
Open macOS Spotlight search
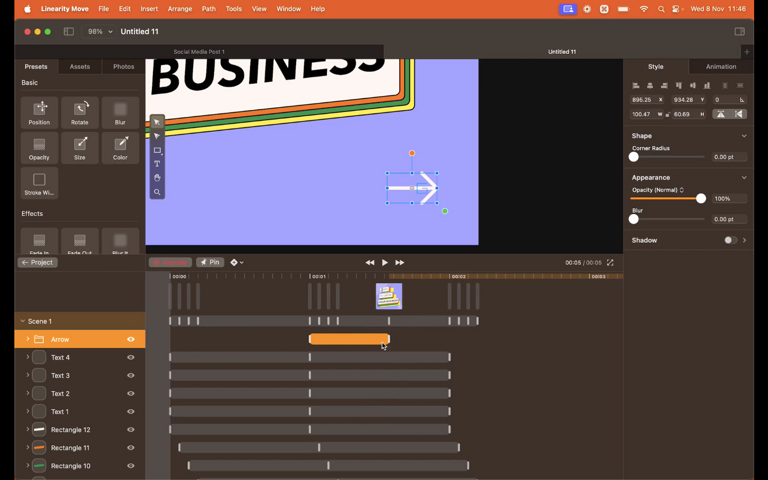[x=661, y=9]
